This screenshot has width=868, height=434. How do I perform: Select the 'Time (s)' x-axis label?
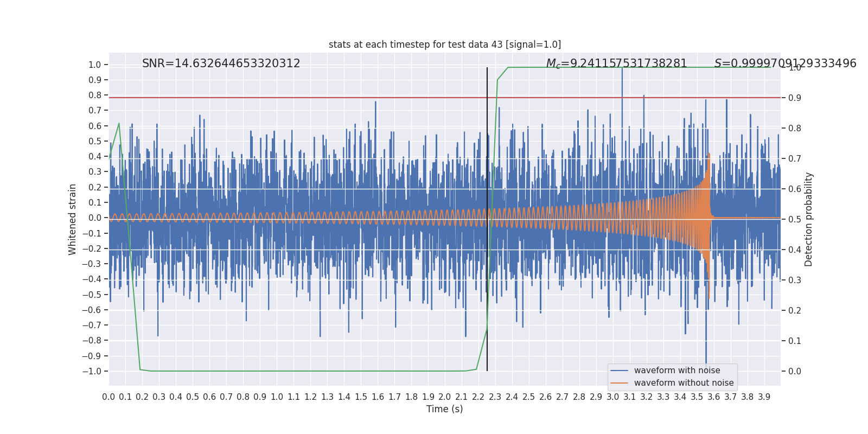coord(445,409)
